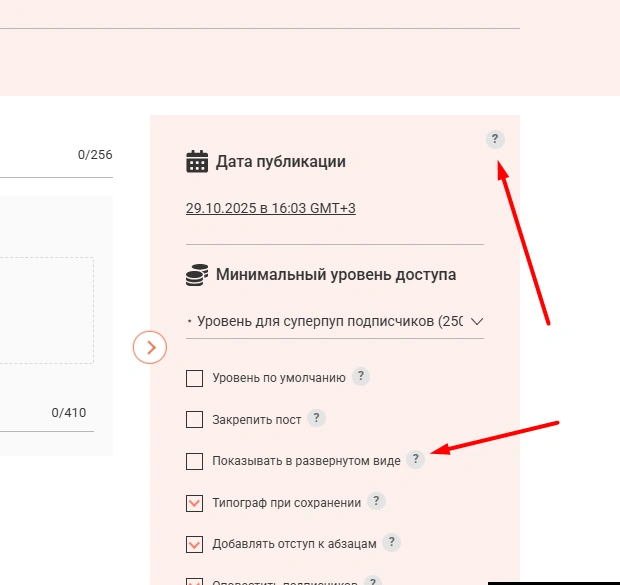This screenshot has width=620, height=585.
Task: Click the Уровень по умолчанию label
Action: click(x=279, y=378)
